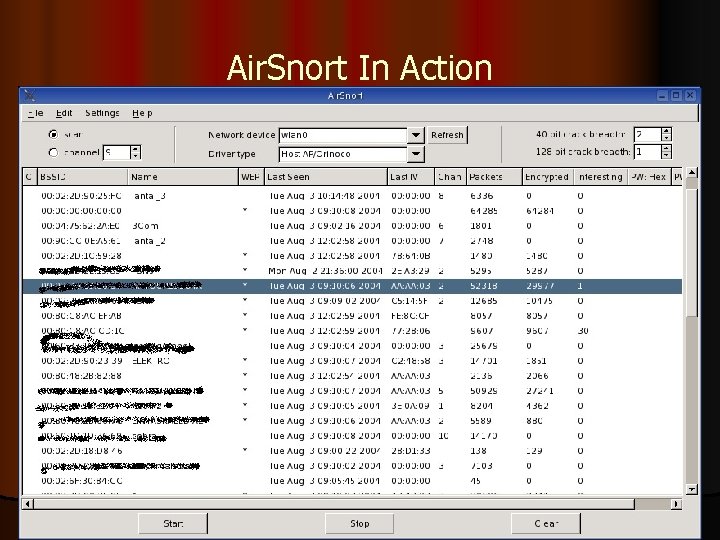Adjust the 40 bit crack breadth stepper

(x=666, y=135)
